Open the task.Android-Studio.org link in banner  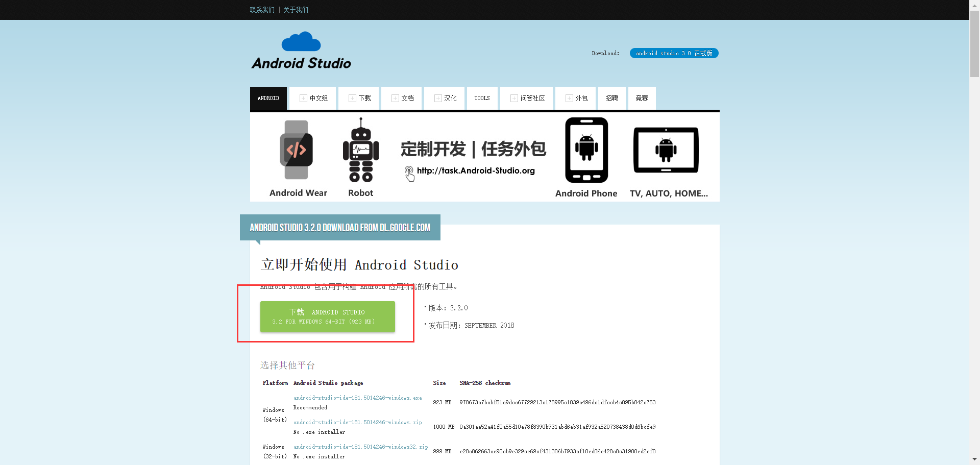(x=476, y=170)
